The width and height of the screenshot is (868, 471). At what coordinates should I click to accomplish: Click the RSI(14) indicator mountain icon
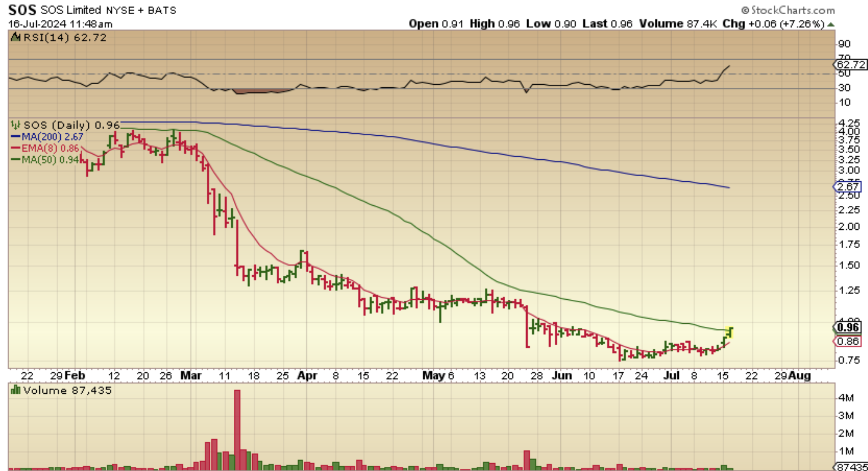click(15, 37)
